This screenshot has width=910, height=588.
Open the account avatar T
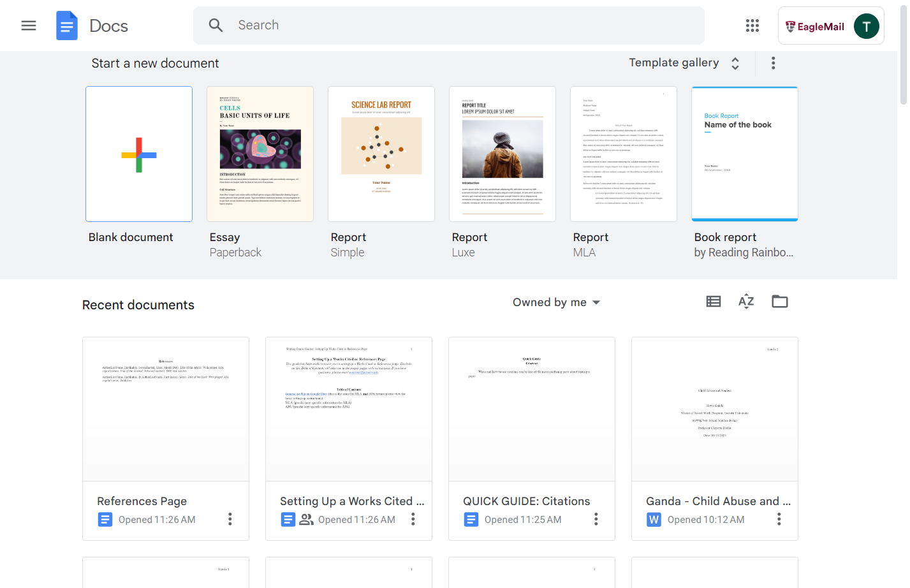[x=866, y=26]
